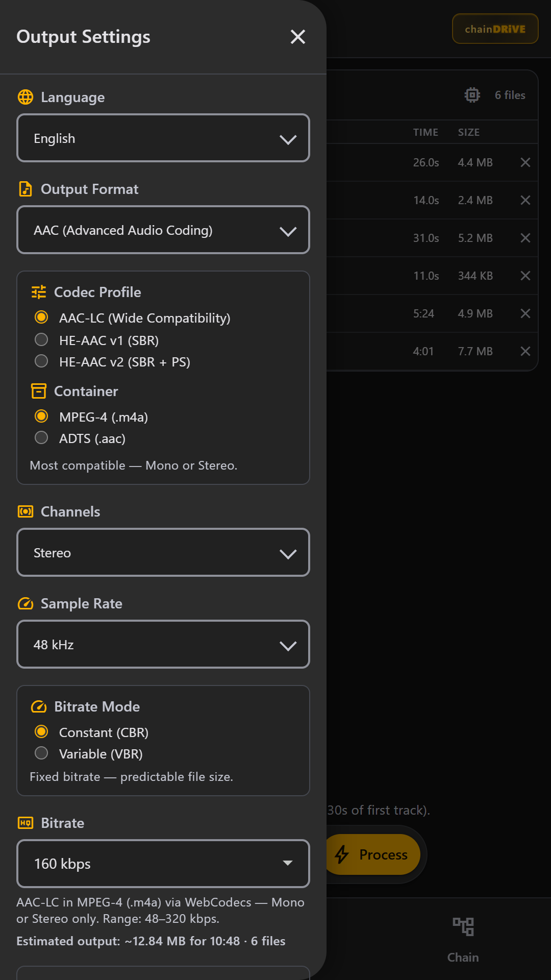Click the 'Most compatible — Mono or Stereo.' note
The image size is (551, 980).
(x=134, y=465)
